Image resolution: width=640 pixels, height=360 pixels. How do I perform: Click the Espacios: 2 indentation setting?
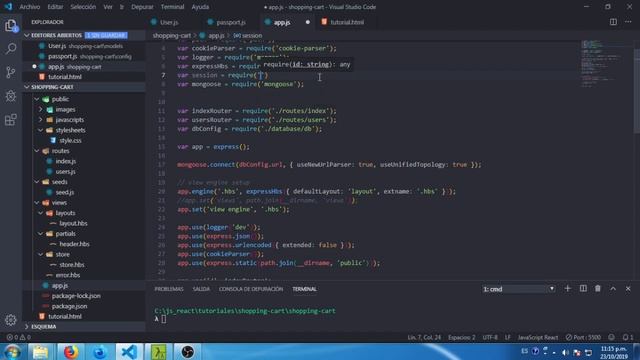(x=462, y=338)
